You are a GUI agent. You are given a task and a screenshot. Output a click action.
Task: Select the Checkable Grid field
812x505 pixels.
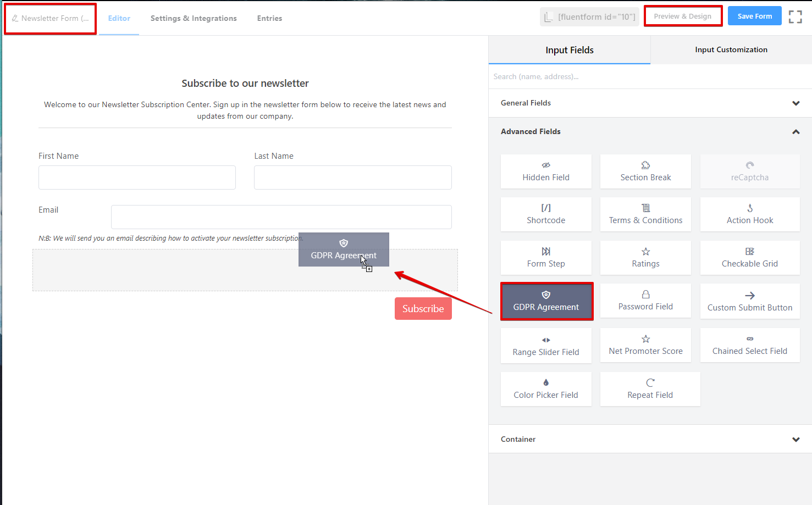point(749,257)
